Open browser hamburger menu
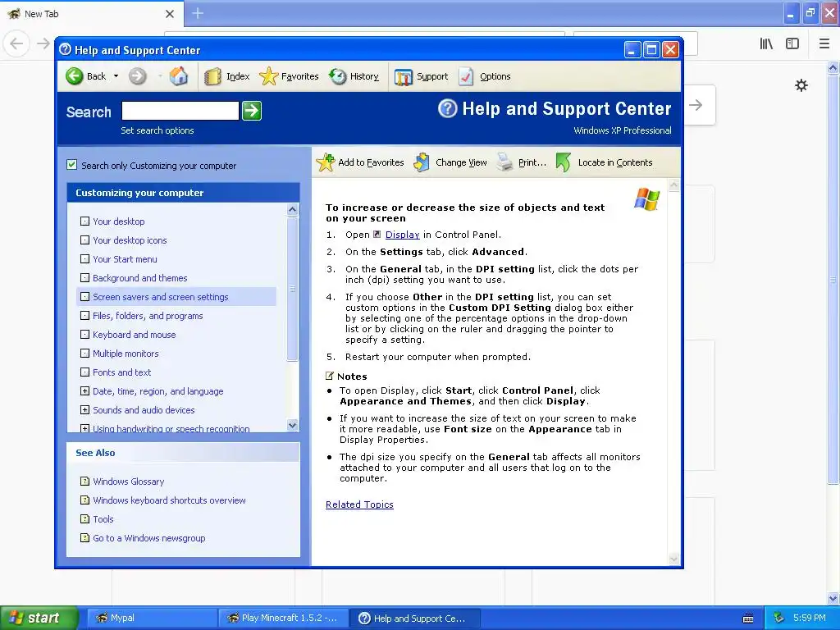The width and height of the screenshot is (840, 630). 824,43
